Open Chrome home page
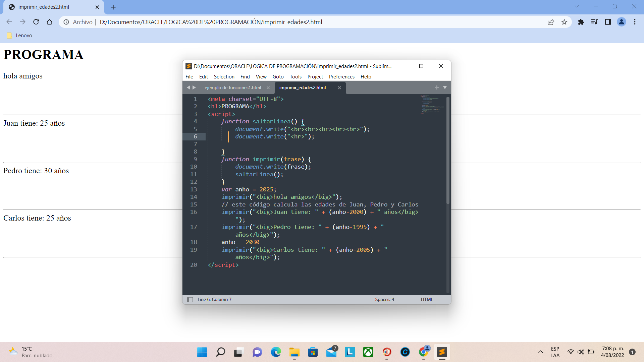 [x=49, y=22]
